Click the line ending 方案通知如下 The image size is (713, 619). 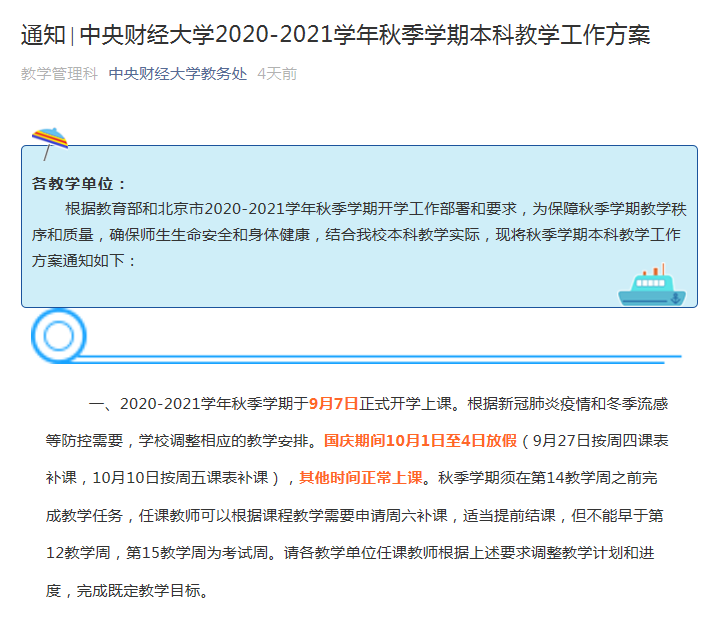tap(84, 261)
